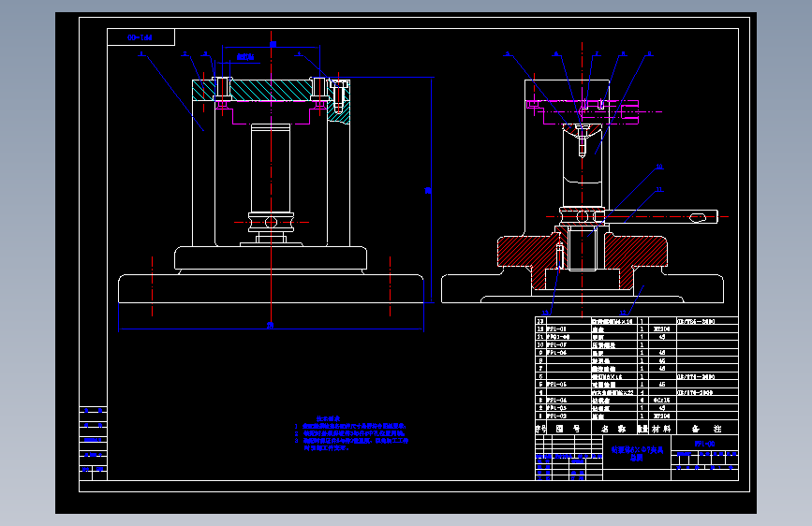Screen dimensions: 812x526
Task: Click part callout number 12 below section view
Action: [x=623, y=313]
